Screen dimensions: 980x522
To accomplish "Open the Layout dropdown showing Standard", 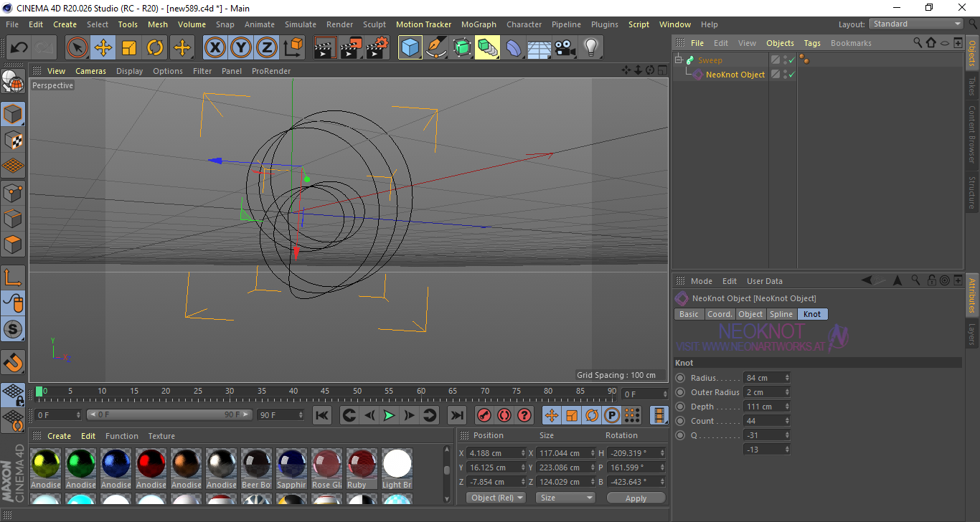I will (916, 24).
